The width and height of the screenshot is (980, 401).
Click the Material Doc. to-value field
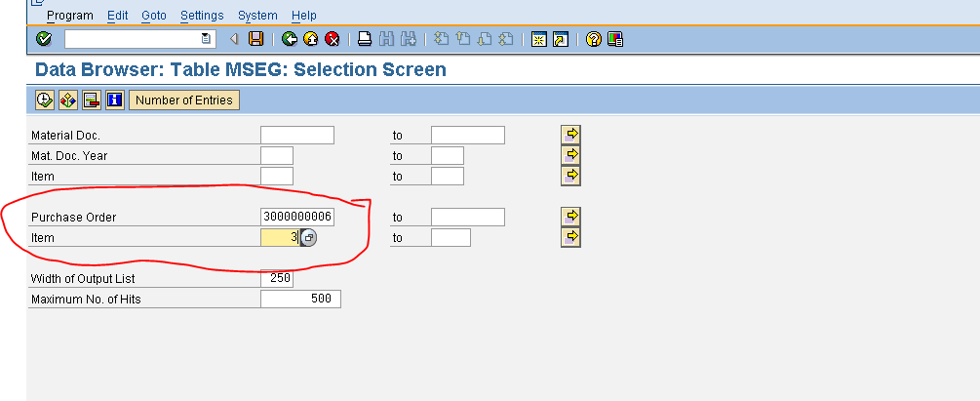coord(468,135)
